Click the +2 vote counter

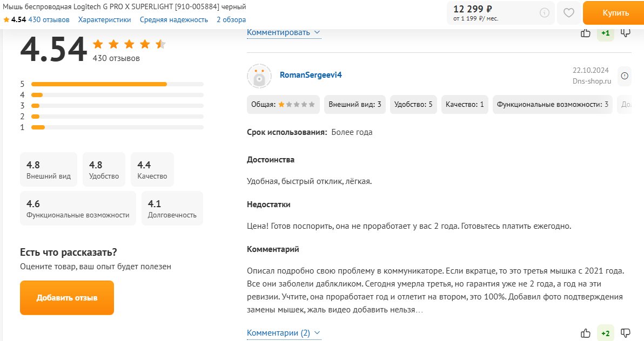coord(606,333)
